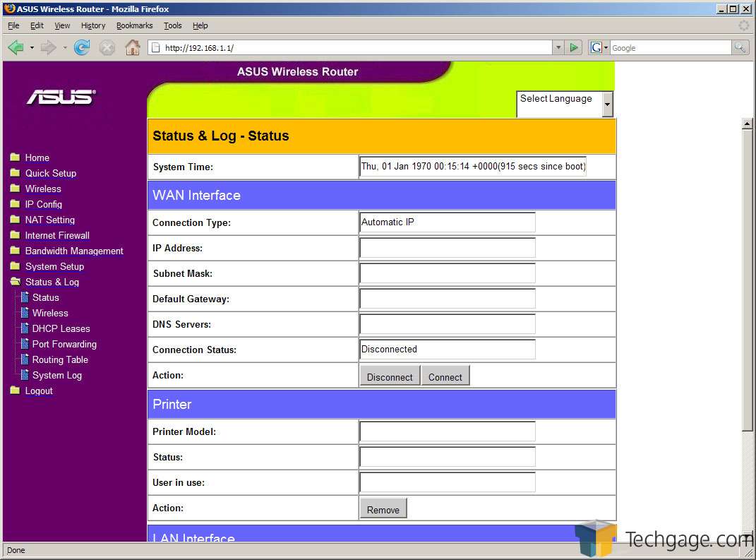Click the Google search engine icon

pos(596,47)
